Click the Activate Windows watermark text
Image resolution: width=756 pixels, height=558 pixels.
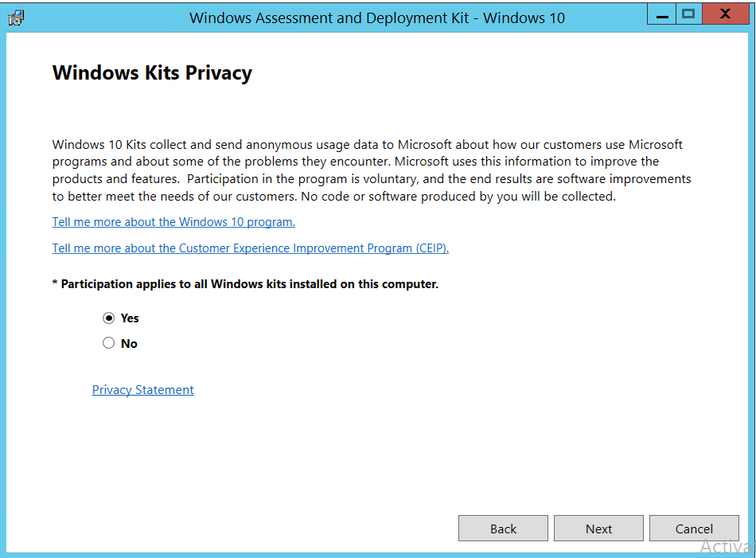coord(727,547)
